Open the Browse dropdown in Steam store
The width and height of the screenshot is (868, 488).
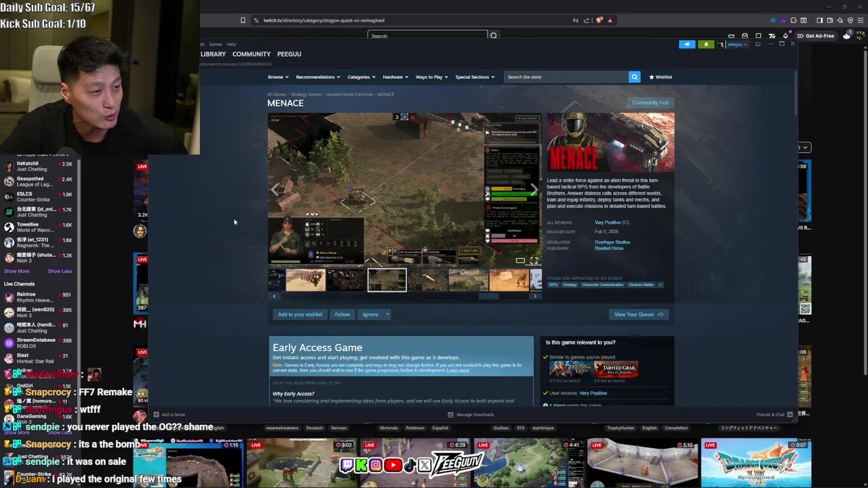pyautogui.click(x=278, y=77)
